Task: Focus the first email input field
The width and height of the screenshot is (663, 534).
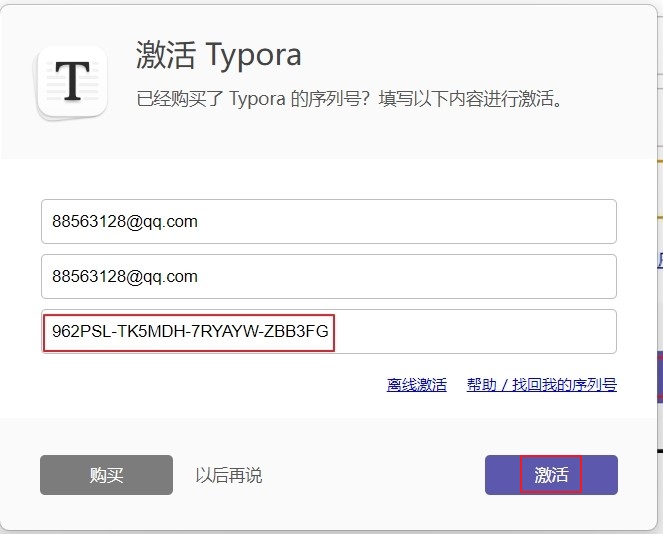Action: [329, 222]
